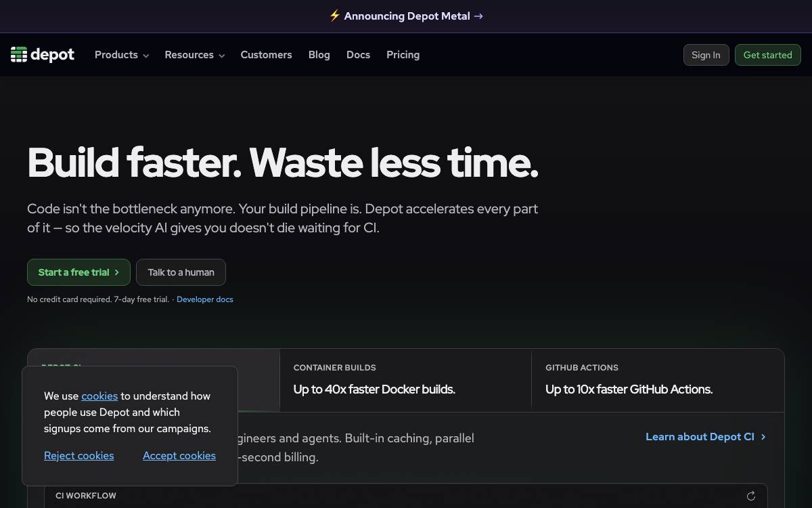Click the lightning bolt announcement icon
Screen dimensions: 812x508
334,16
